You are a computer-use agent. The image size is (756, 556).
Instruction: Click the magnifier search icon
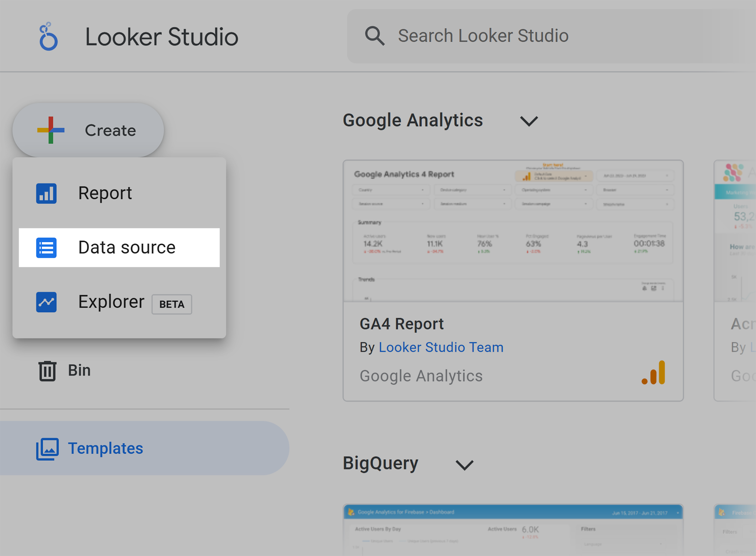[375, 36]
